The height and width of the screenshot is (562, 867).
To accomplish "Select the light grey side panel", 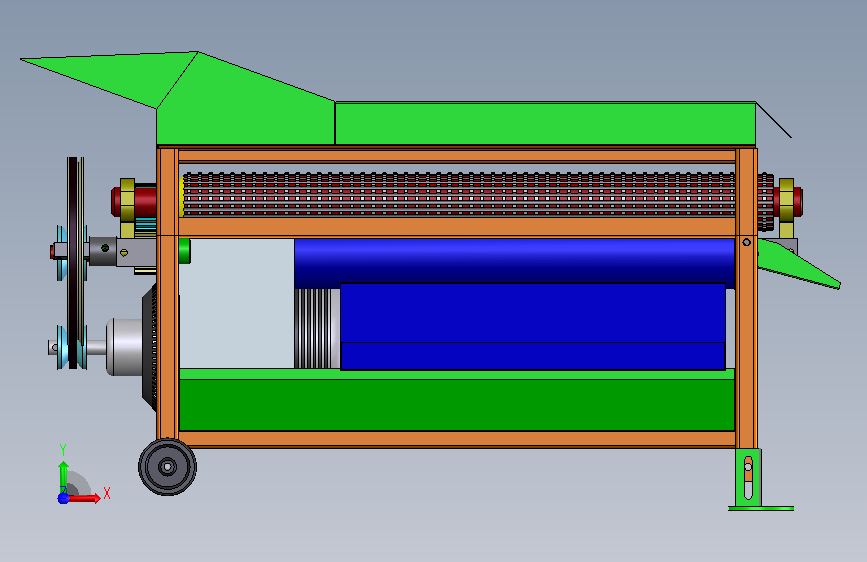I will [x=237, y=303].
